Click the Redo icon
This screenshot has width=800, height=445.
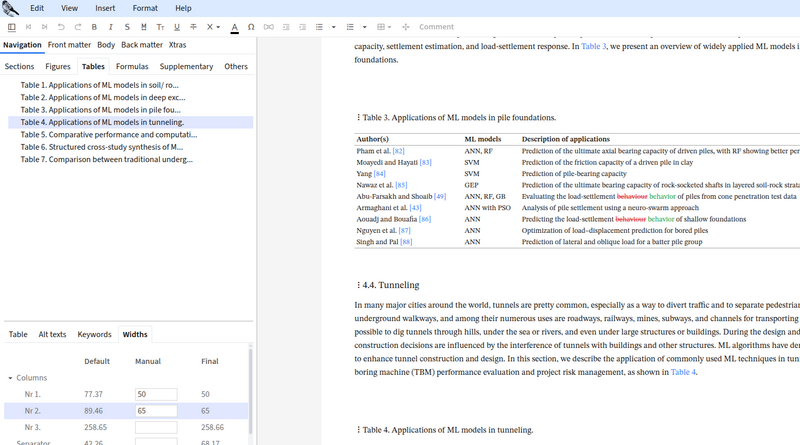pos(78,27)
